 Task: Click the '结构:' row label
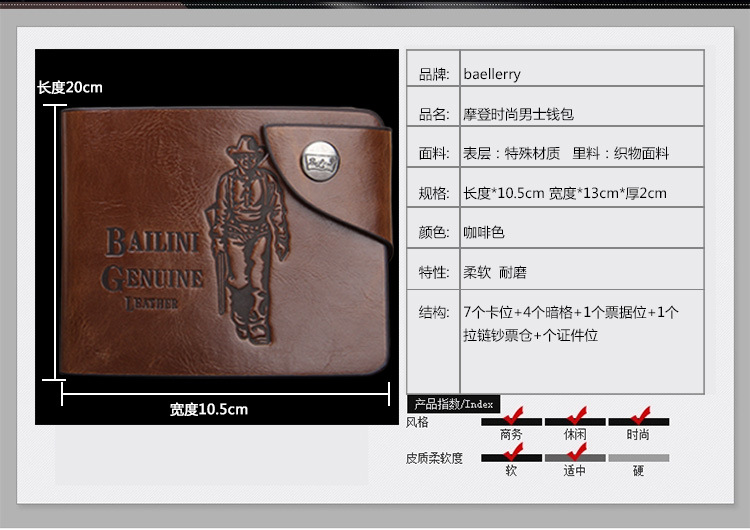[434, 312]
